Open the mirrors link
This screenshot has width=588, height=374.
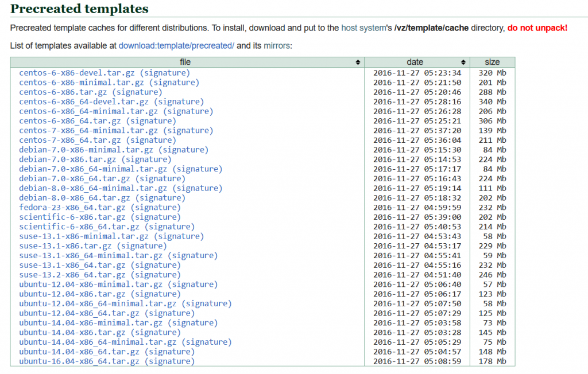(x=277, y=46)
